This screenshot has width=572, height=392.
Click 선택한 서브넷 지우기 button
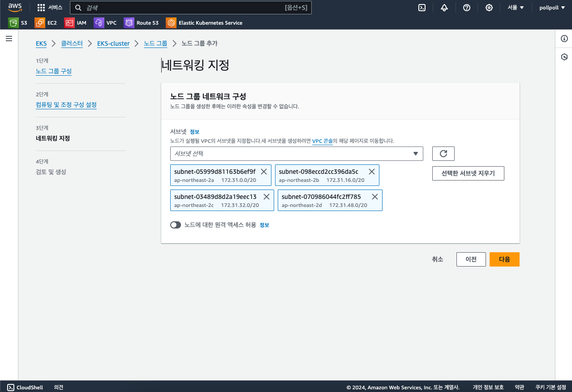(x=468, y=173)
